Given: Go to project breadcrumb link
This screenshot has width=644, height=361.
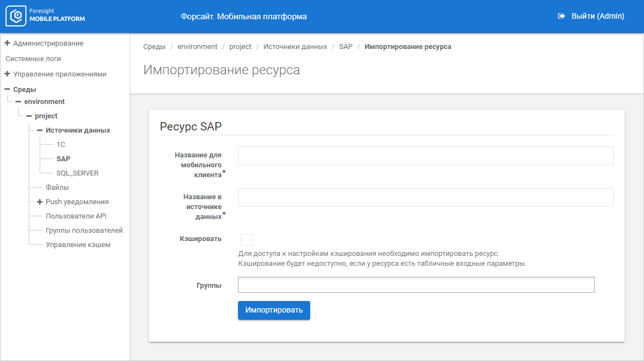Looking at the screenshot, I should coord(240,47).
